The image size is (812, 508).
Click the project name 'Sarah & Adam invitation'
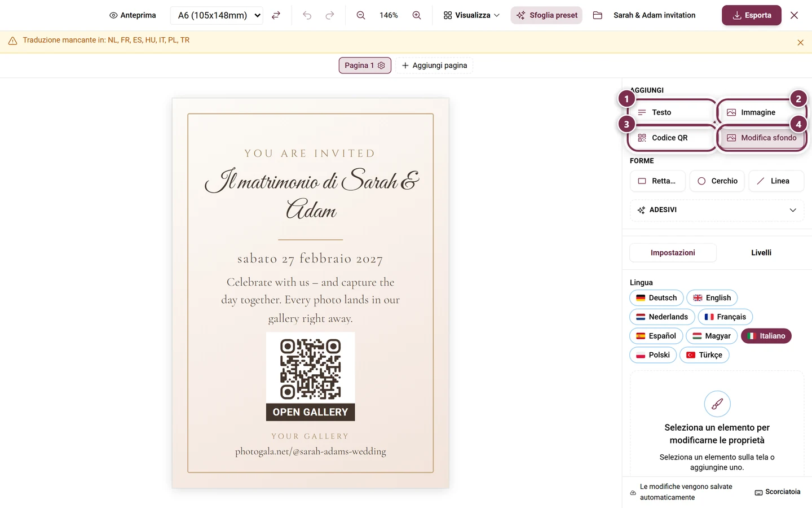(654, 15)
